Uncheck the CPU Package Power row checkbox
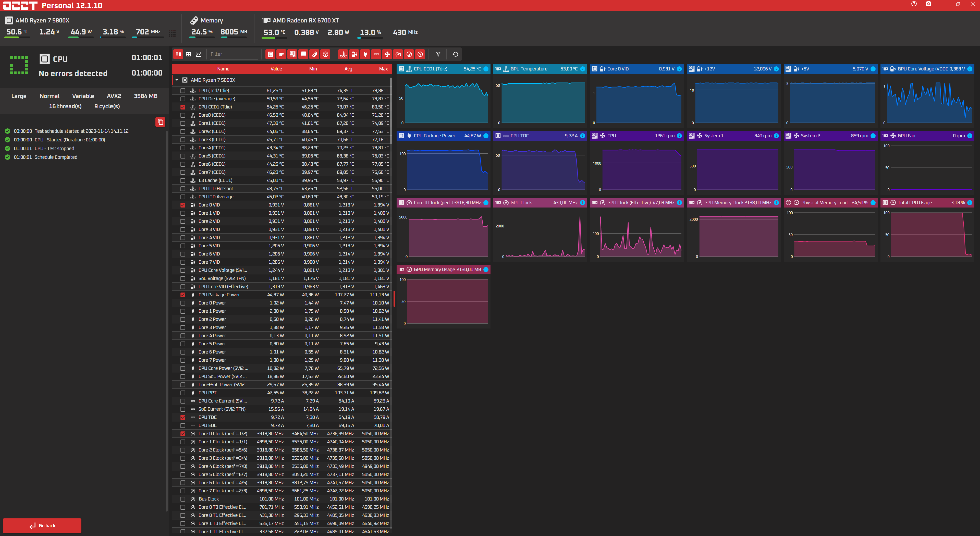980x536 pixels. (183, 295)
